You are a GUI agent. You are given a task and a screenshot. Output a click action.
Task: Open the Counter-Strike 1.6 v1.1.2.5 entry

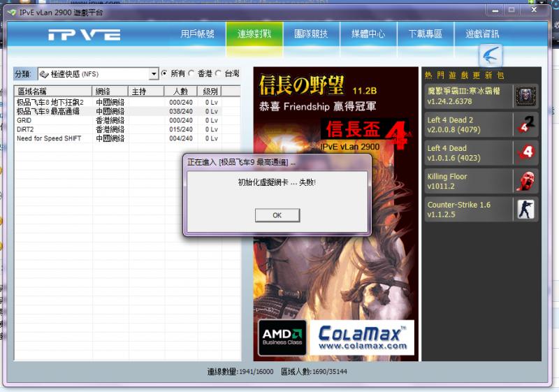tap(481, 209)
